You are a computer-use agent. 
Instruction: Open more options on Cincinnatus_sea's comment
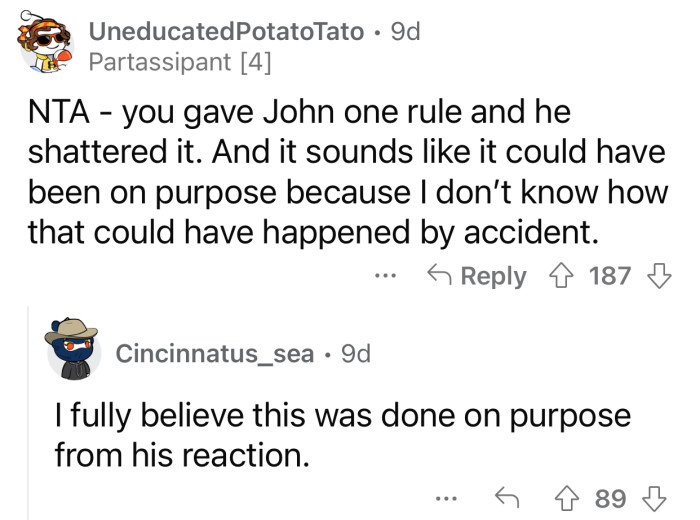click(x=446, y=497)
